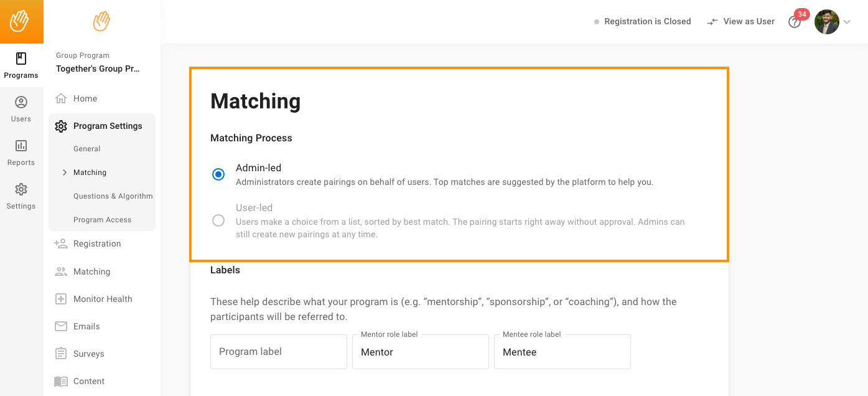868x396 pixels.
Task: Open Monitor Health from the sidebar
Action: click(102, 299)
